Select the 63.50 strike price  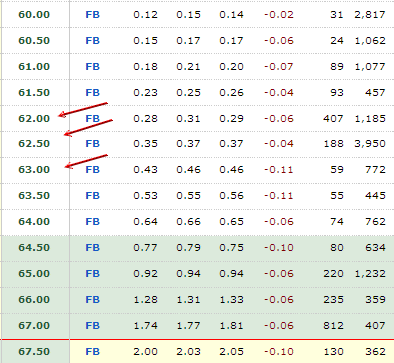tap(34, 196)
